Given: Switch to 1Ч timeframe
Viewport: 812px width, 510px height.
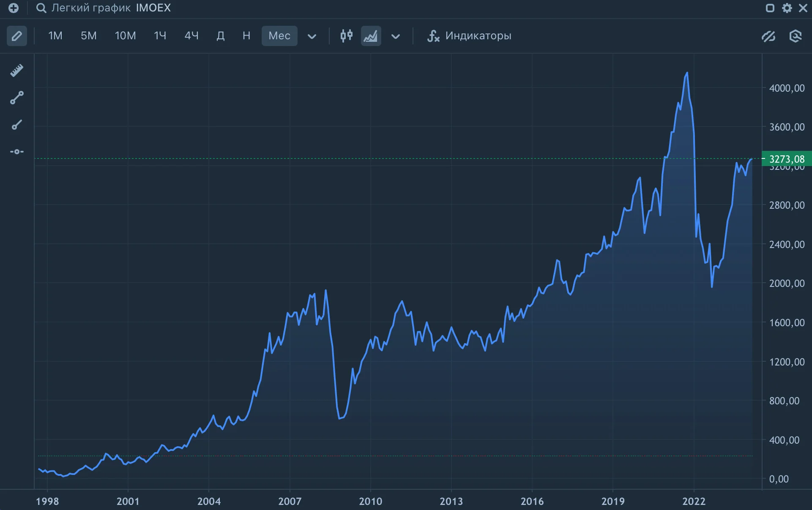Looking at the screenshot, I should pyautogui.click(x=160, y=36).
